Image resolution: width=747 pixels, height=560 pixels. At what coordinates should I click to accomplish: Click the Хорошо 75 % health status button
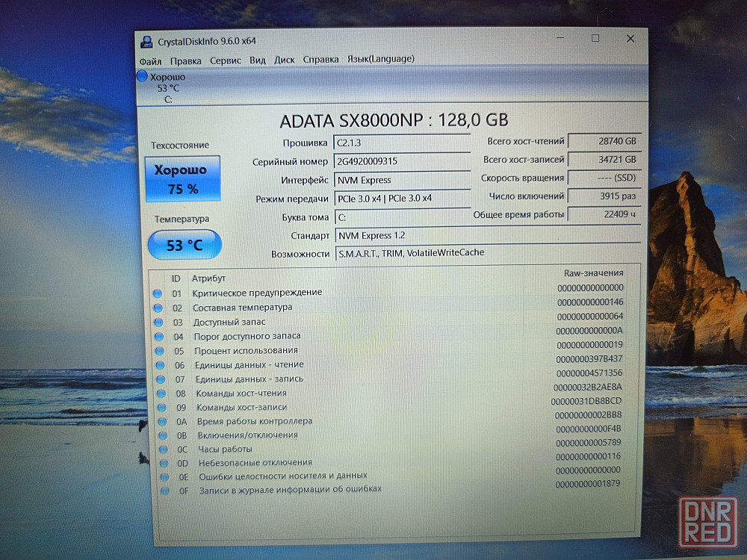pyautogui.click(x=182, y=178)
